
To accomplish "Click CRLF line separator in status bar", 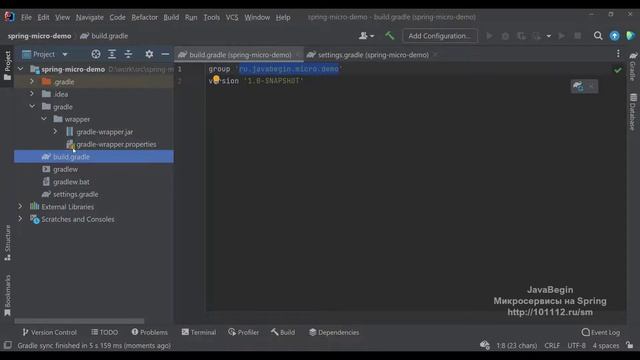I will pyautogui.click(x=552, y=346).
